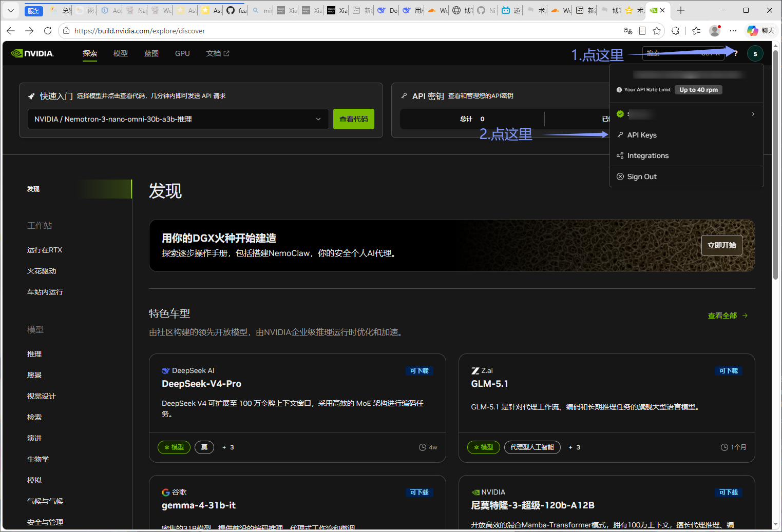This screenshot has width=782, height=532.
Task: Open the favorites list icon
Action: [696, 31]
